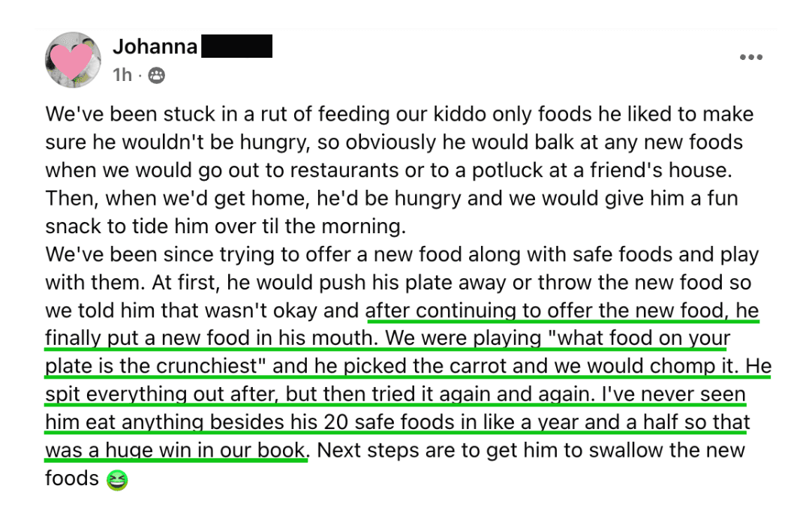The height and width of the screenshot is (522, 812).
Task: Click the line starting "We've been since trying"
Action: 401,254
